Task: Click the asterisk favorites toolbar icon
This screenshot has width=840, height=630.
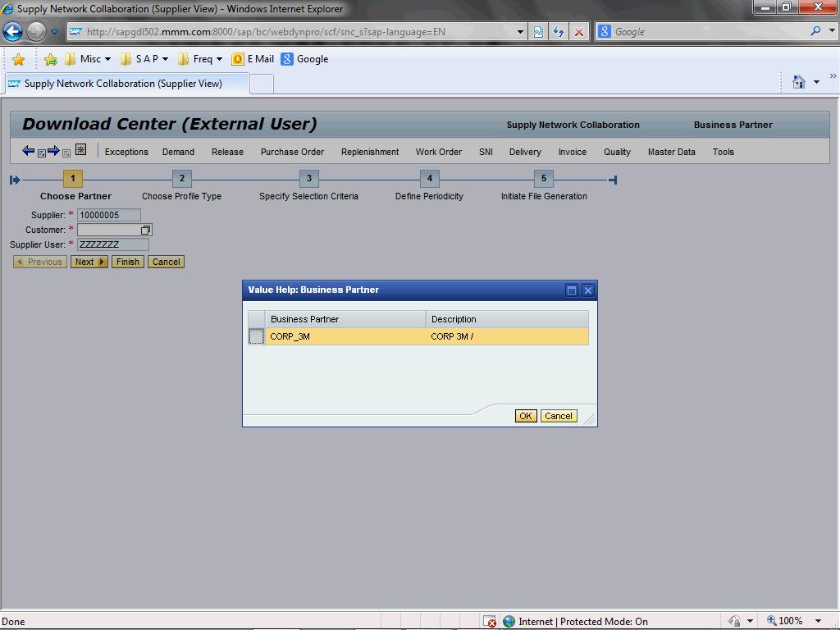Action: click(x=81, y=149)
